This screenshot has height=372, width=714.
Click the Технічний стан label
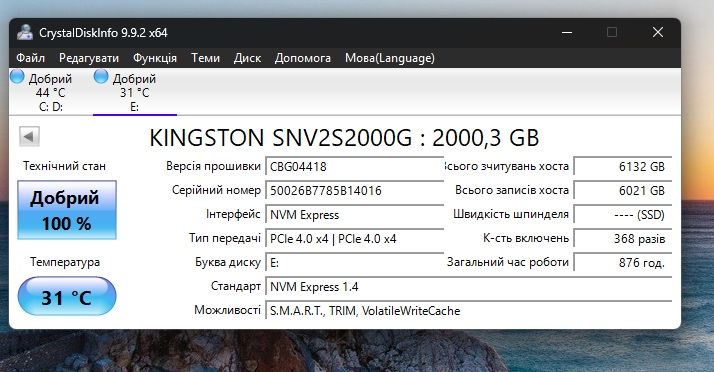pos(64,166)
